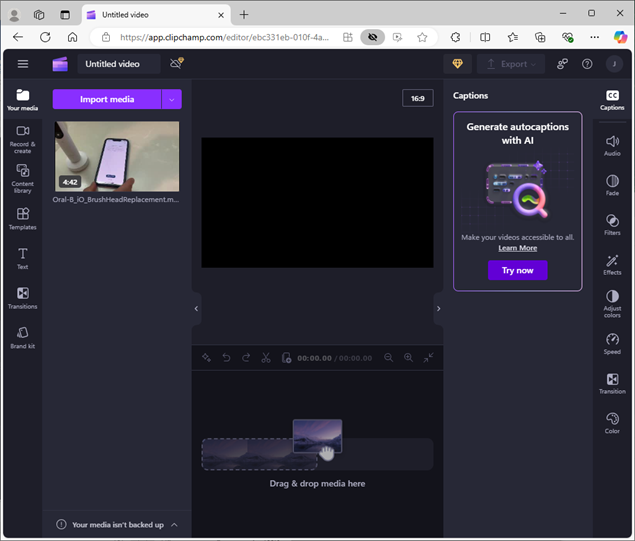Open the Effects properties panel
Image resolution: width=635 pixels, height=541 pixels.
tap(612, 265)
